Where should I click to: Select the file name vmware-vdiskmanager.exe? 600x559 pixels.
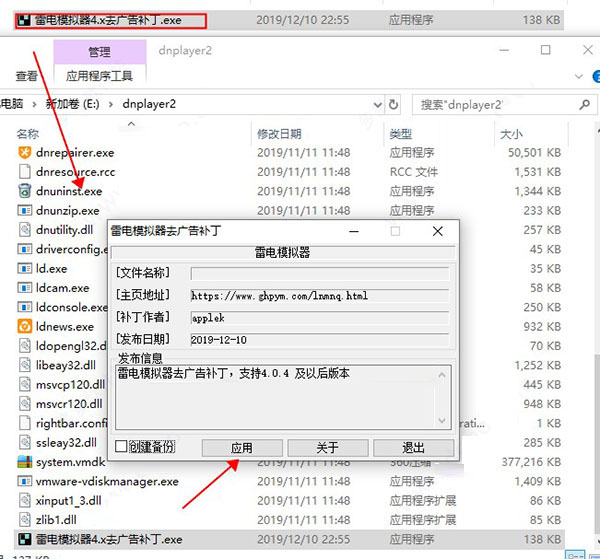click(107, 481)
